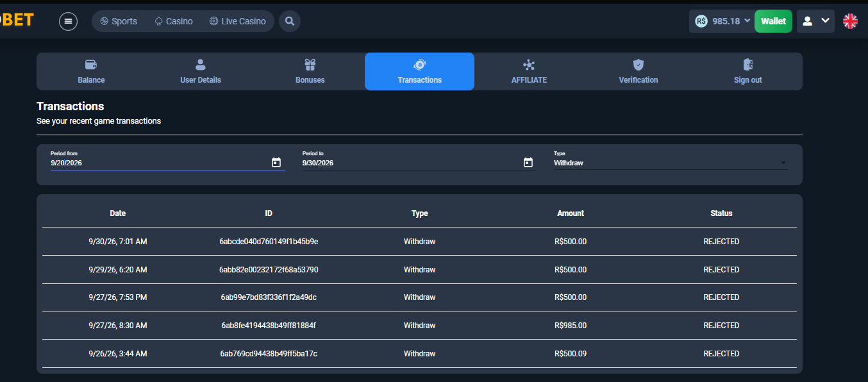Click the green Wallet button
Screen dimensions: 868x382
pyautogui.click(x=773, y=21)
